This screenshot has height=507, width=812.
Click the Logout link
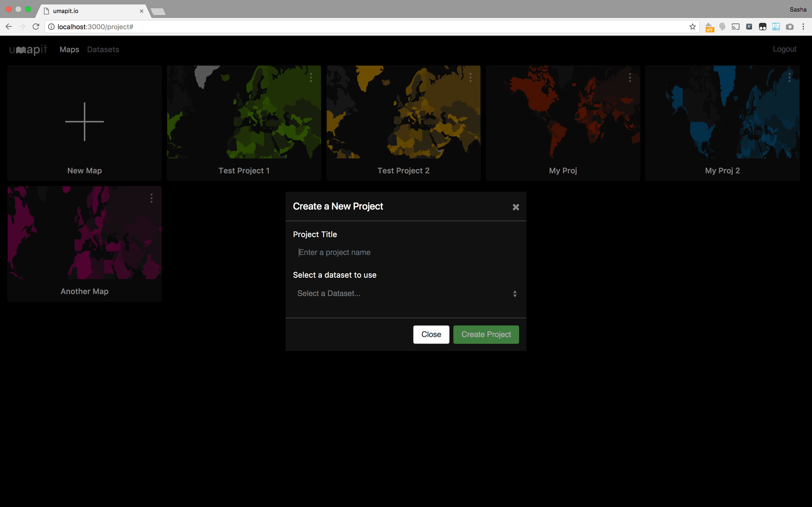784,49
